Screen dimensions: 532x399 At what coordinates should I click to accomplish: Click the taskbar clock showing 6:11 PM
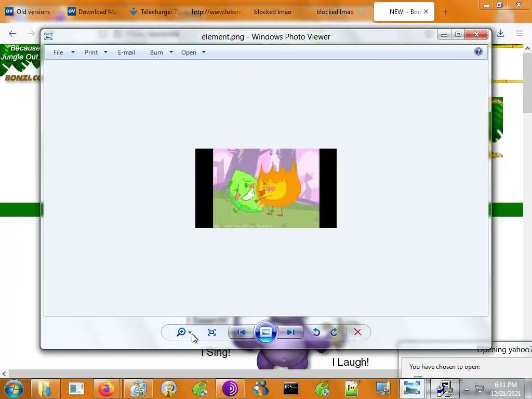(506, 389)
